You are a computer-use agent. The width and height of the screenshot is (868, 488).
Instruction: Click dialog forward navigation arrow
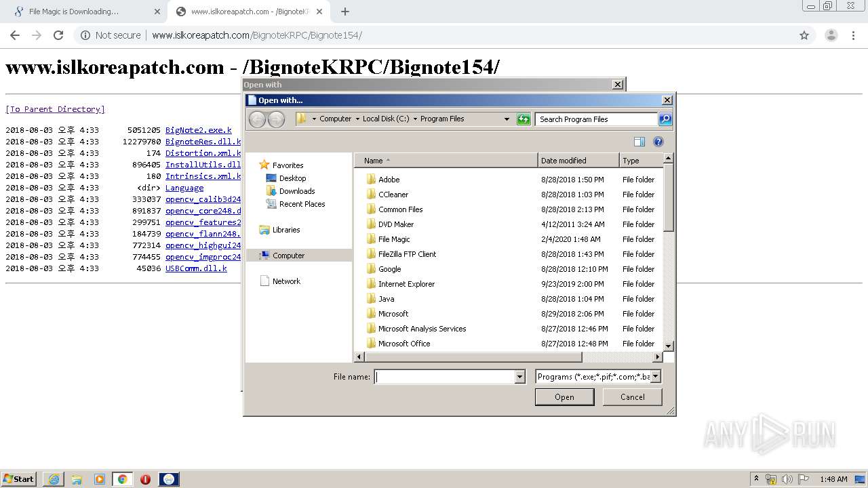click(x=276, y=119)
